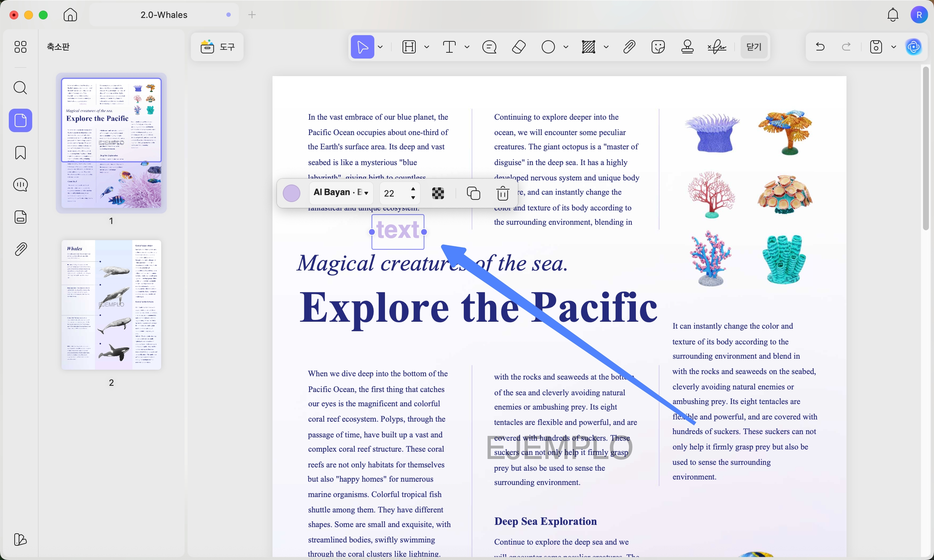Image resolution: width=934 pixels, height=560 pixels.
Task: Click the 닫기 close button
Action: tap(754, 47)
